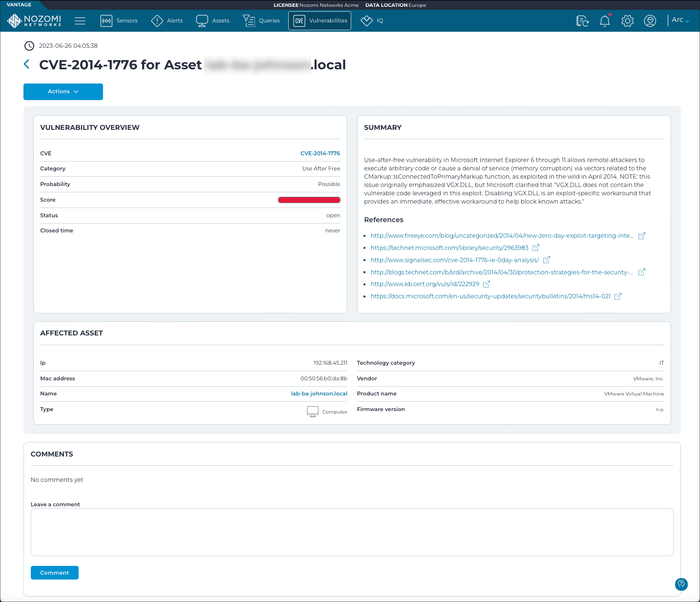Select the IP value 192.168.45.211
700x602 pixels.
pyautogui.click(x=330, y=363)
